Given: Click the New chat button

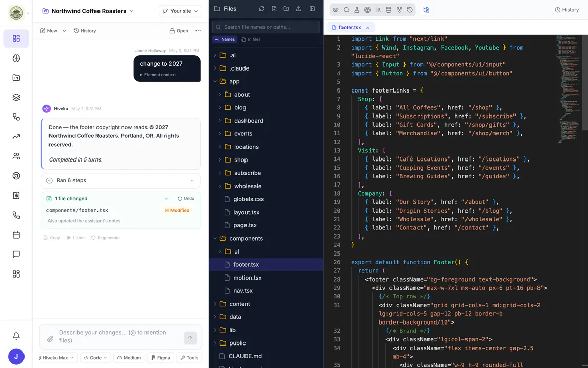Looking at the screenshot, I should [49, 31].
